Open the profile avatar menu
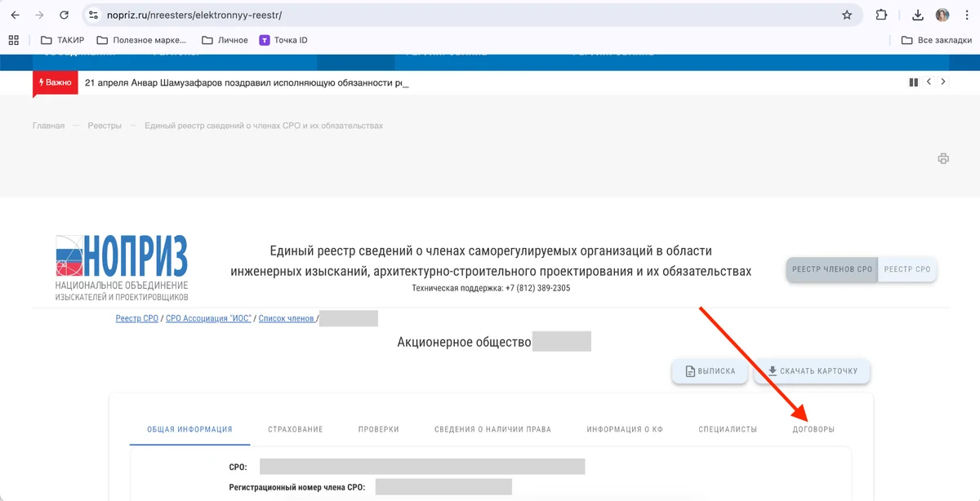Viewport: 980px width, 501px height. pos(942,15)
